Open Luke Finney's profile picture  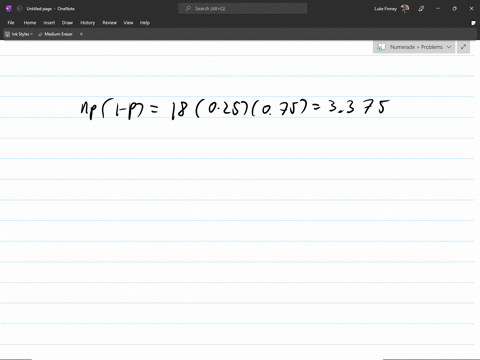pos(405,9)
